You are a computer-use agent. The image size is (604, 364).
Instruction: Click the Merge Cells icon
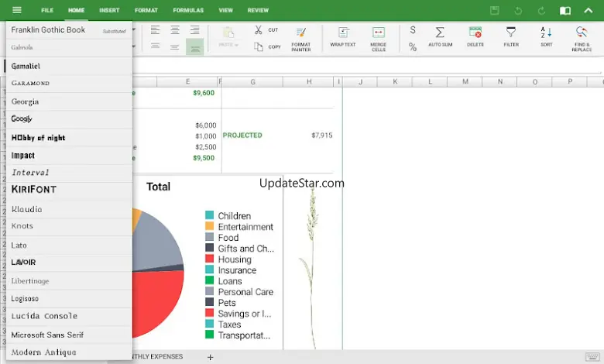(379, 36)
